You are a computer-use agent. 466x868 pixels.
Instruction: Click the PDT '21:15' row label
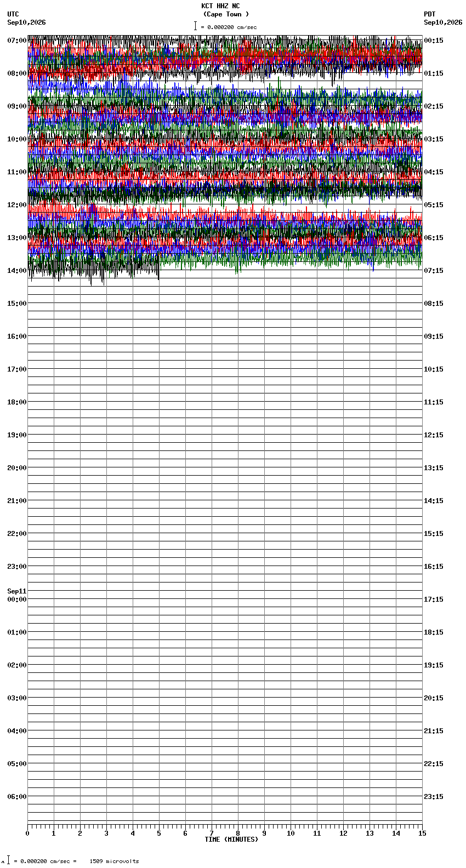pyautogui.click(x=434, y=731)
